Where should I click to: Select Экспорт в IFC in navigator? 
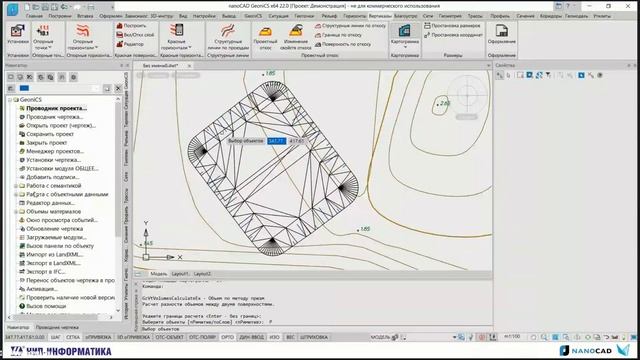pyautogui.click(x=45, y=271)
